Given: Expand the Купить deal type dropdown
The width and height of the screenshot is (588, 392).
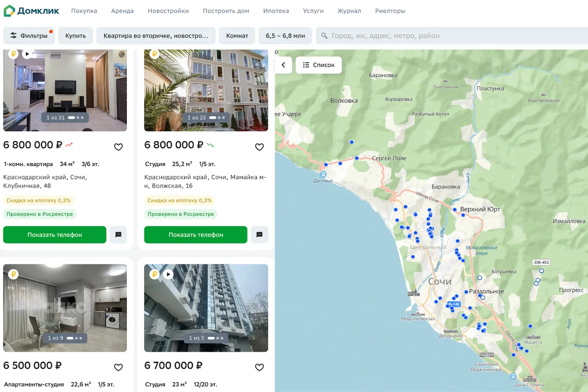Looking at the screenshot, I should click(75, 36).
